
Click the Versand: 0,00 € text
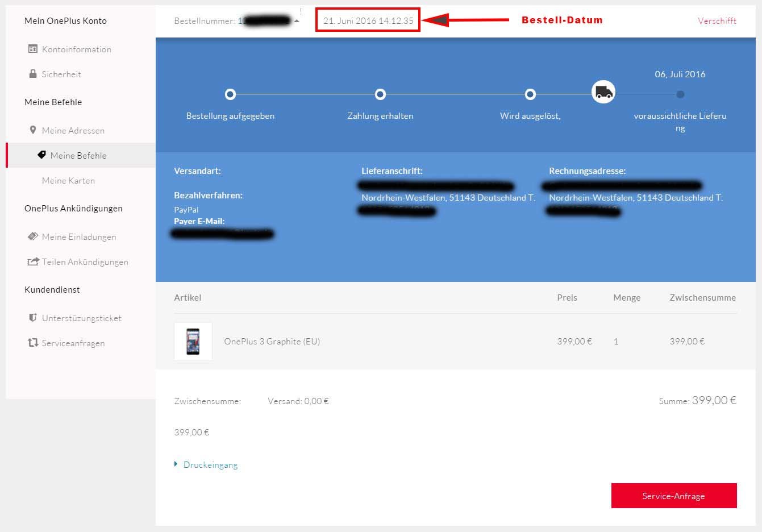coord(298,401)
